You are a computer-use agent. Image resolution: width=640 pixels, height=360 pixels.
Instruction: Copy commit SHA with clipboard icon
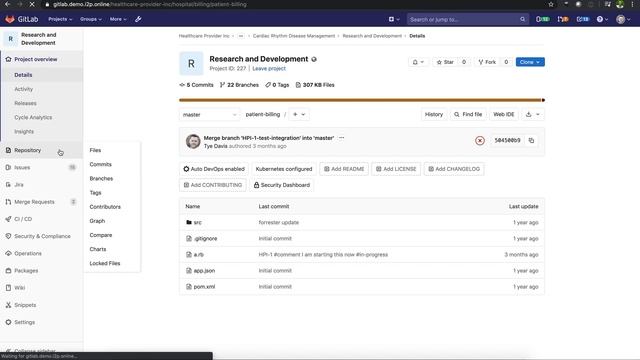(x=531, y=140)
